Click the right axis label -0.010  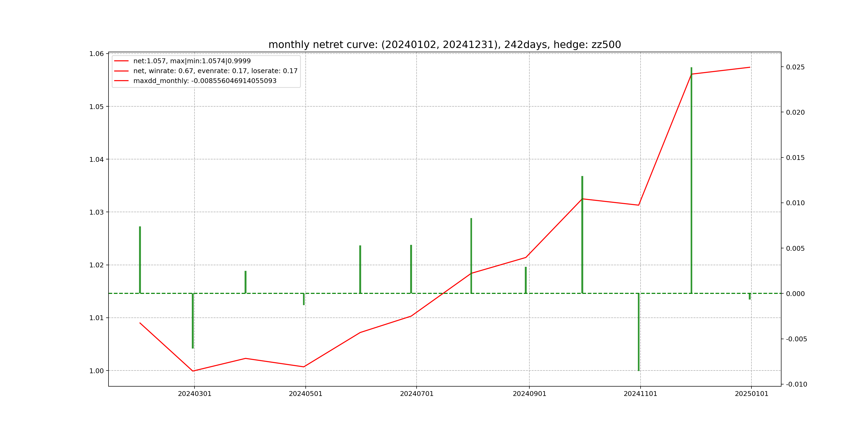click(796, 384)
